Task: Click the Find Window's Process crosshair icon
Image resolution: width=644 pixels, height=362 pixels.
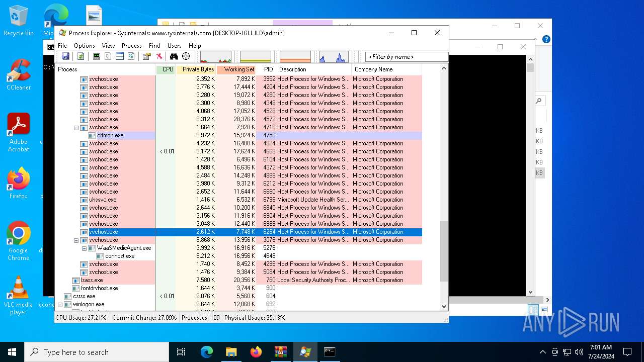Action: click(186, 56)
